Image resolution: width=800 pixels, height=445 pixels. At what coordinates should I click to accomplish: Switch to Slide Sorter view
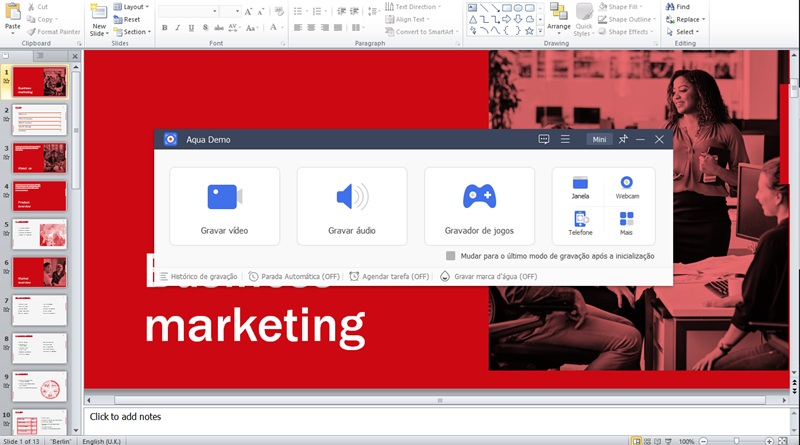(647, 441)
